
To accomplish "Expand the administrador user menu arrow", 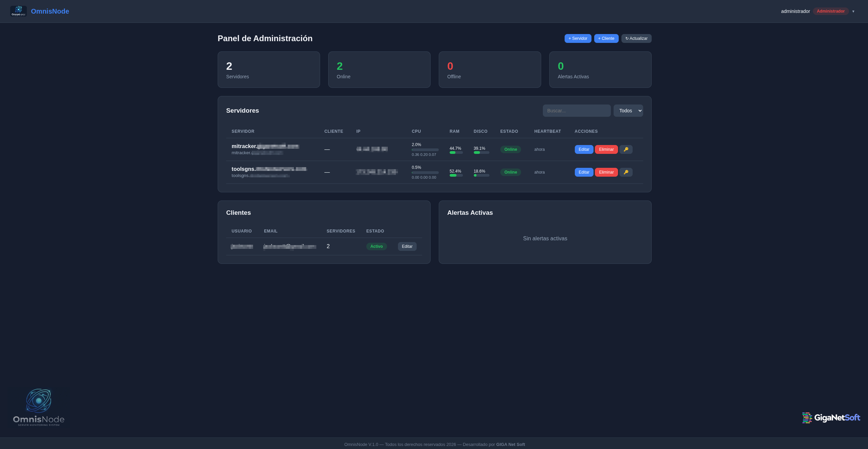I will click(x=853, y=12).
